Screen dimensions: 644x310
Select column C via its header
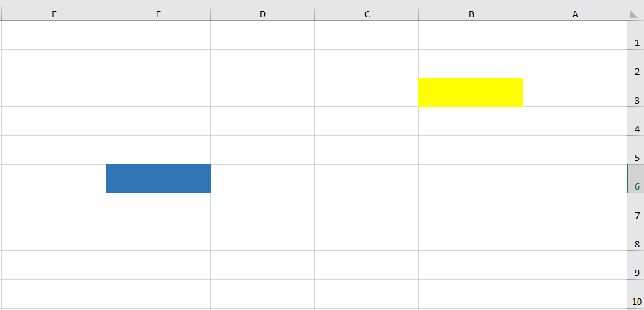[367, 14]
